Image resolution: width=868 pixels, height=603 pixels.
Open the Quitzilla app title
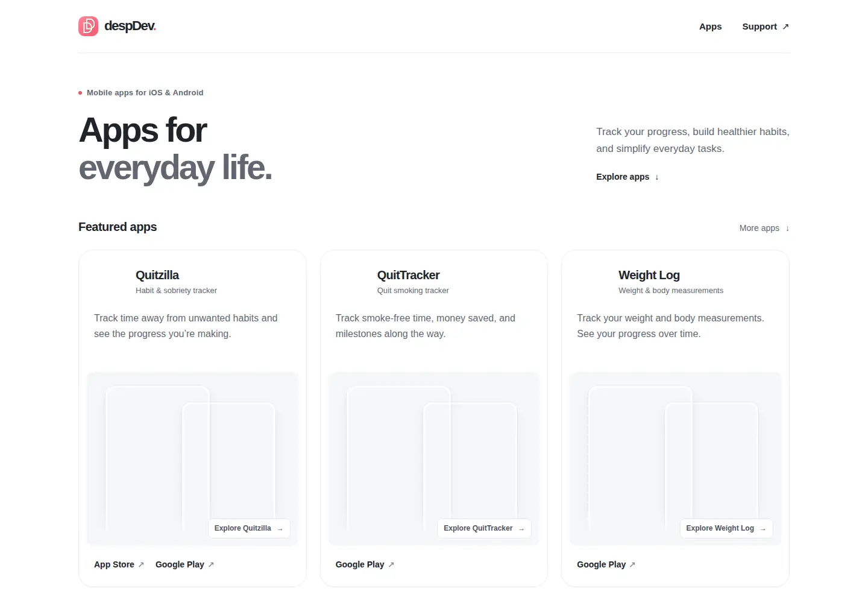pos(157,275)
